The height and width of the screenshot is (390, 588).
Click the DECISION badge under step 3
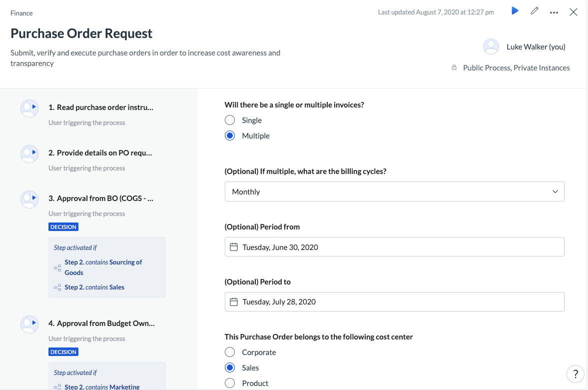(63, 226)
